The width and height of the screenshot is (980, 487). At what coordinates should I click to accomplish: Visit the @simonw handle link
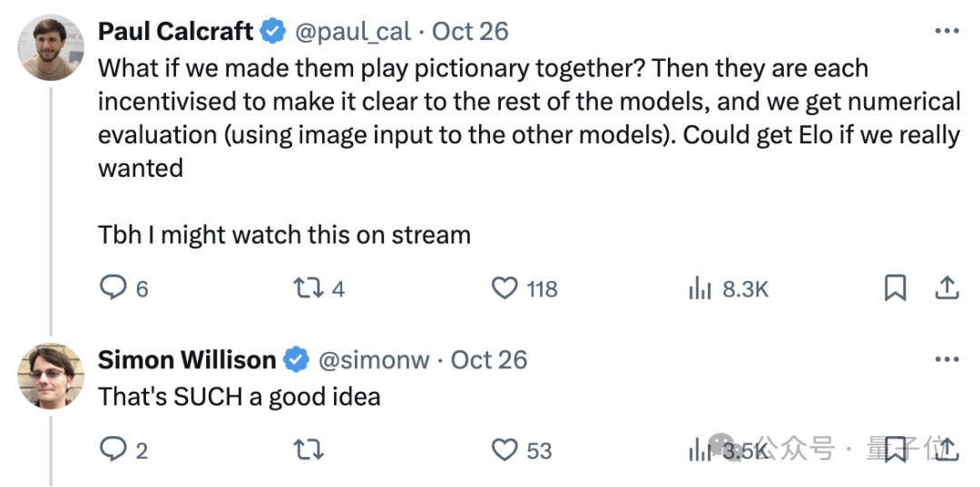[x=375, y=360]
